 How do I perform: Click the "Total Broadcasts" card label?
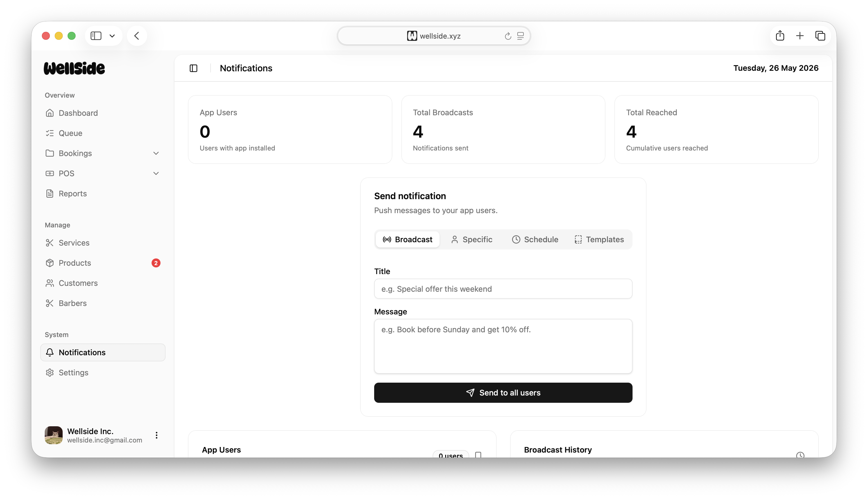click(x=443, y=112)
